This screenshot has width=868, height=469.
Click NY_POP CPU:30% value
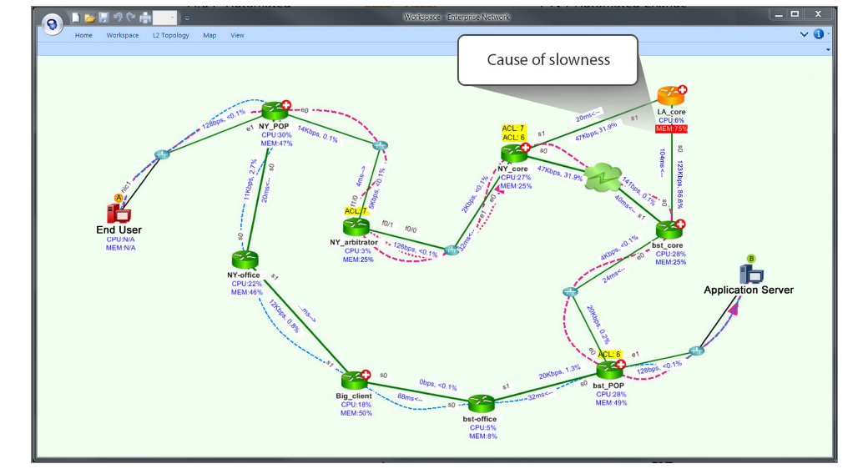276,134
